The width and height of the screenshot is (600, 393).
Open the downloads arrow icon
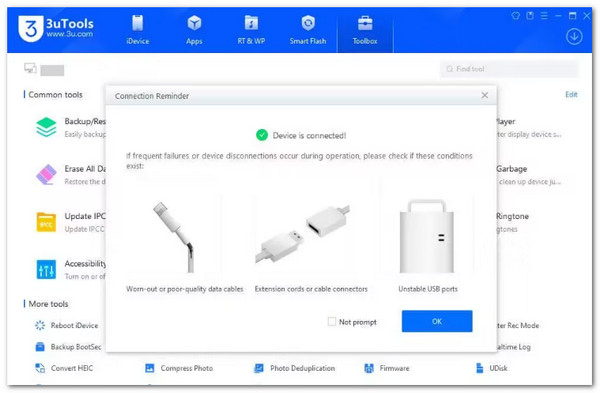[574, 37]
